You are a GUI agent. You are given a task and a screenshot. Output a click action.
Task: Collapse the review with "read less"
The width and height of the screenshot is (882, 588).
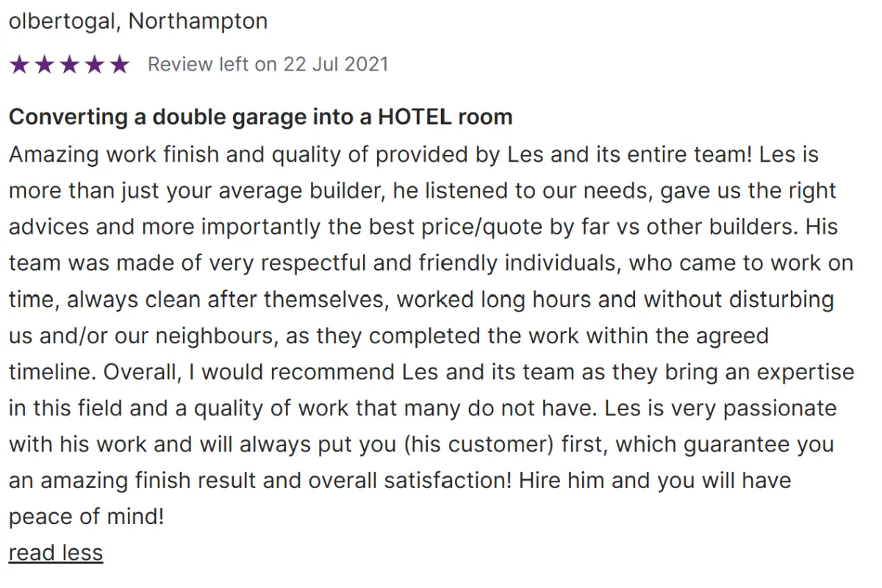(56, 553)
